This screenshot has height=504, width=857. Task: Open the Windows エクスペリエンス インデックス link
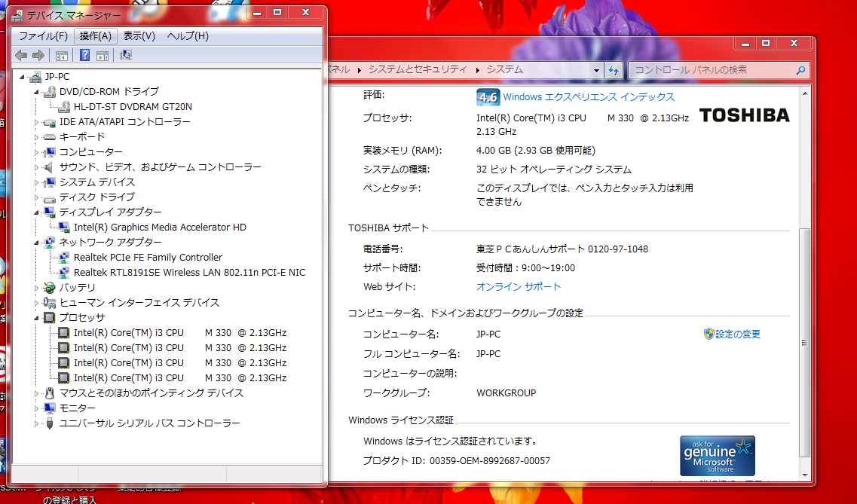[589, 96]
